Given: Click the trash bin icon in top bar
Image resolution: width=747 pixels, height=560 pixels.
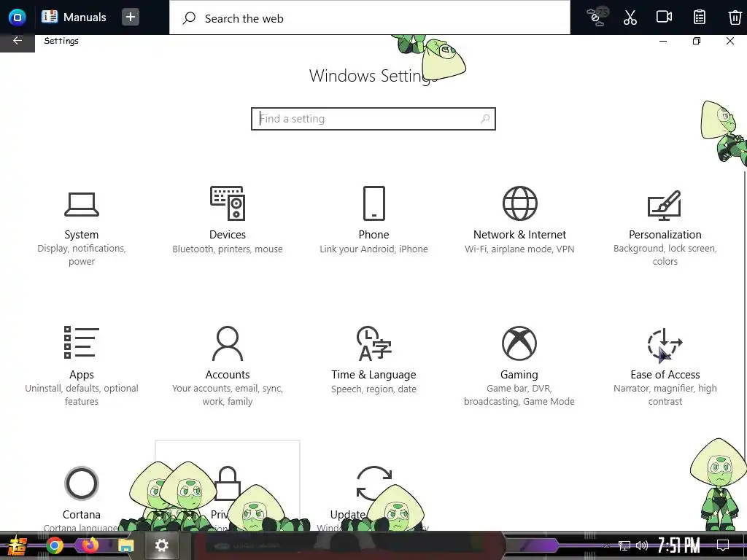Looking at the screenshot, I should [x=735, y=17].
